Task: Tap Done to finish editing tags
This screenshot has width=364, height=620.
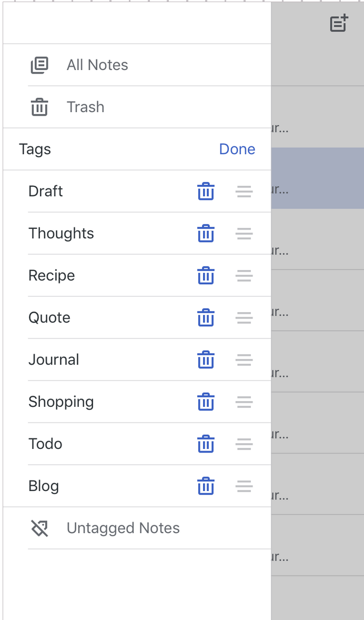Action: 237,149
